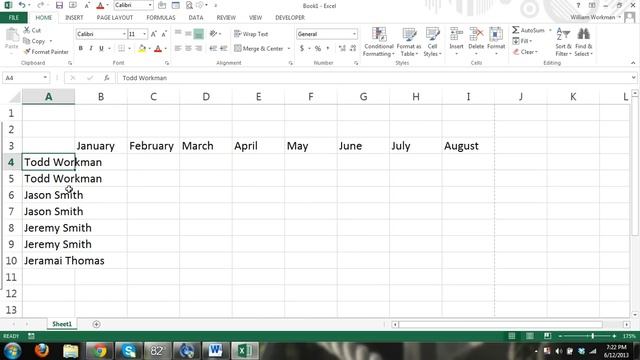Screen dimensions: 640x360
Task: Apply Percent Style format
Action: pyautogui.click(x=318, y=49)
